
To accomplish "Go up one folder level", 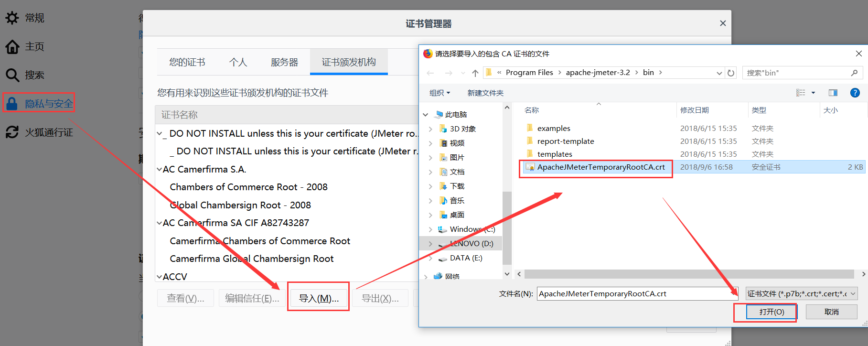I will click(x=475, y=73).
